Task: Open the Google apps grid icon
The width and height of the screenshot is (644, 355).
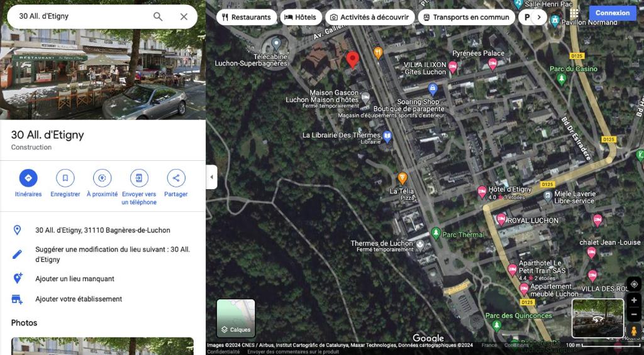Action: click(x=574, y=13)
